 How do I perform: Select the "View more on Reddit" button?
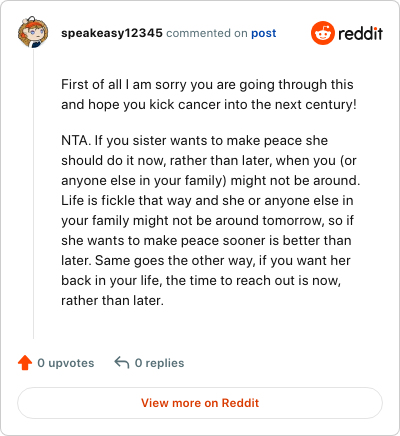pos(200,403)
